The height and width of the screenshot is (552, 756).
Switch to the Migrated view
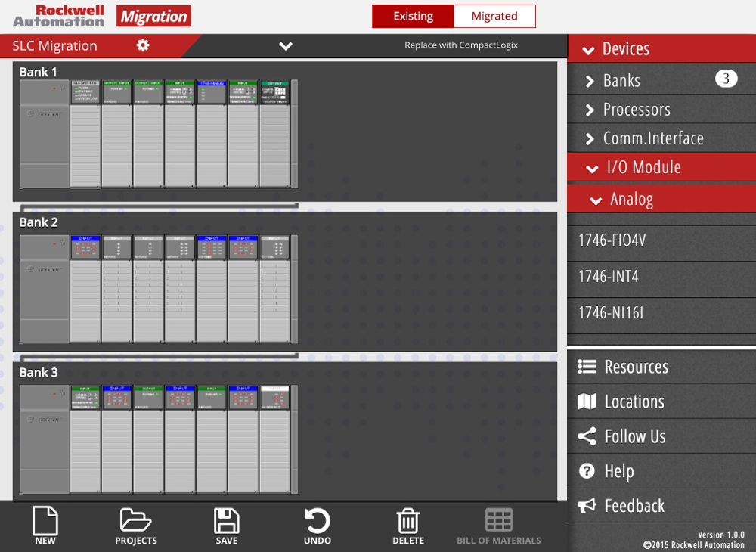[x=494, y=16]
